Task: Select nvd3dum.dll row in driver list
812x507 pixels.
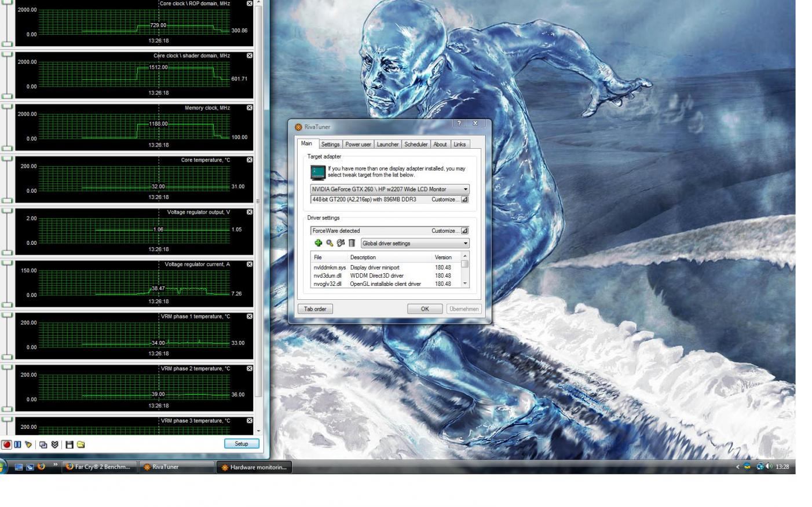Action: pos(386,275)
